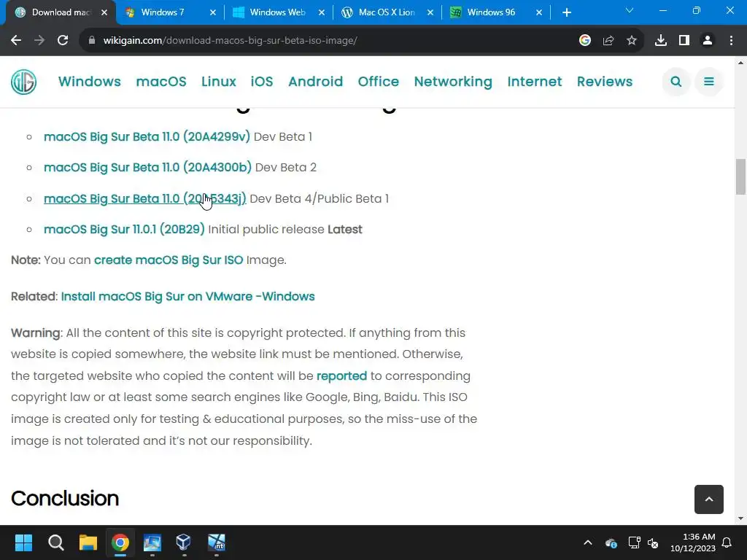Bookmark this page with star icon
This screenshot has width=747, height=560.
click(x=632, y=41)
